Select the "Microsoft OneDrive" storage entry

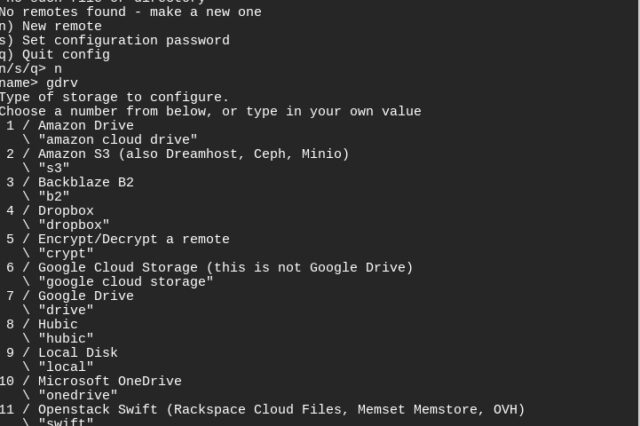pyautogui.click(x=109, y=381)
